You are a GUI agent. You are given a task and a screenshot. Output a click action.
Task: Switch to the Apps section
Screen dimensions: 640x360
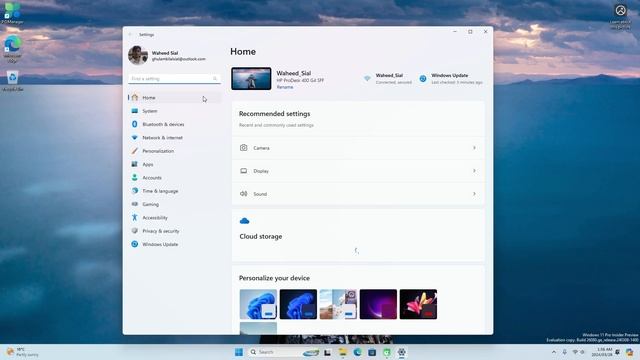click(174, 164)
